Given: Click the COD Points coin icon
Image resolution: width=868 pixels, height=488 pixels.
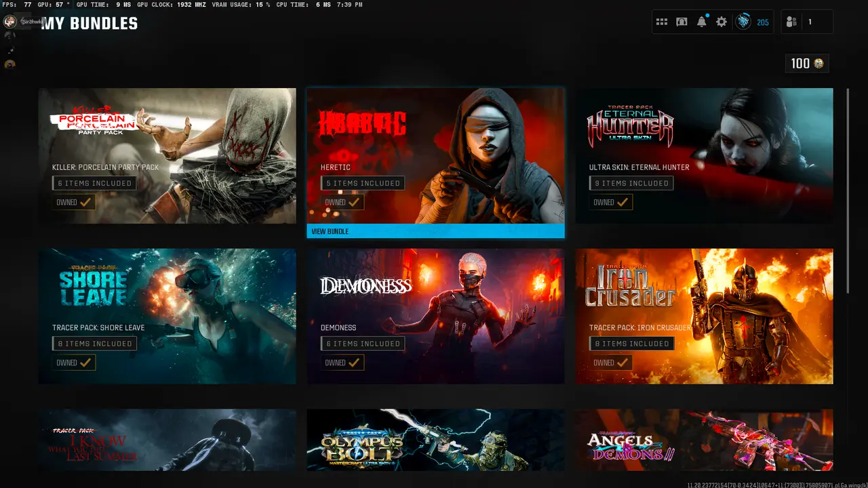Looking at the screenshot, I should [818, 63].
